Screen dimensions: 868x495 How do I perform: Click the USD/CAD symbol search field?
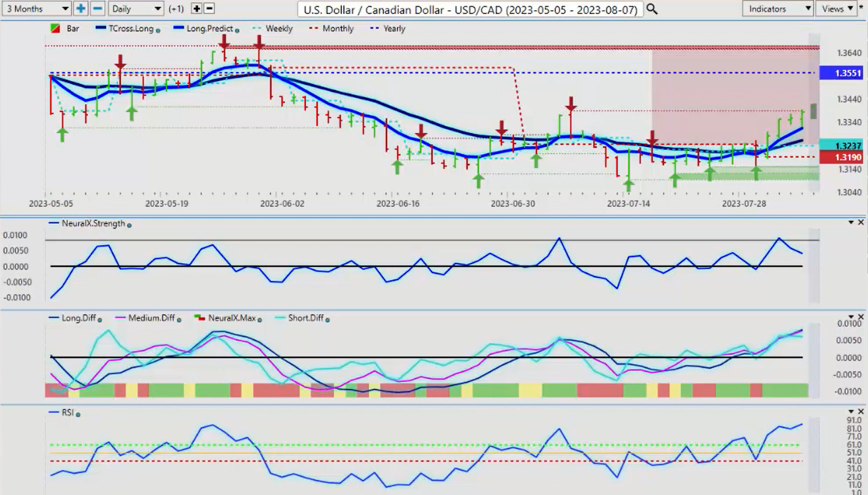[x=470, y=9]
